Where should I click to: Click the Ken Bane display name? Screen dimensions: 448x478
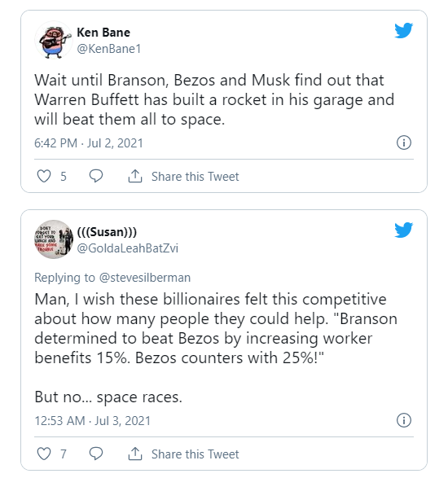[x=103, y=33]
